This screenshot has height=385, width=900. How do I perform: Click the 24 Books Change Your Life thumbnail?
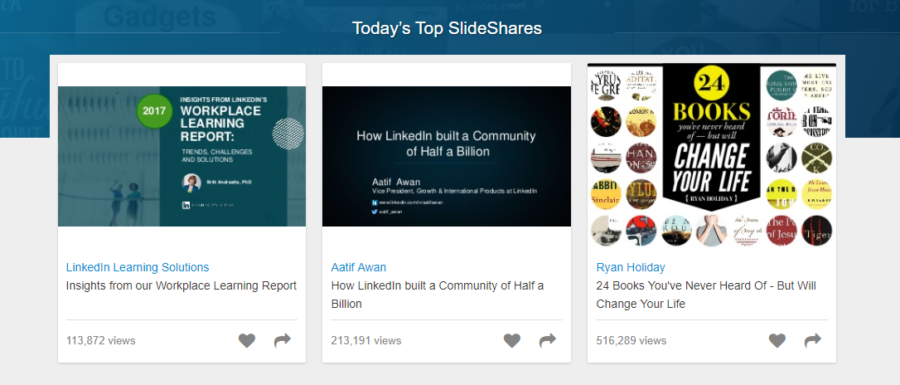(x=712, y=155)
